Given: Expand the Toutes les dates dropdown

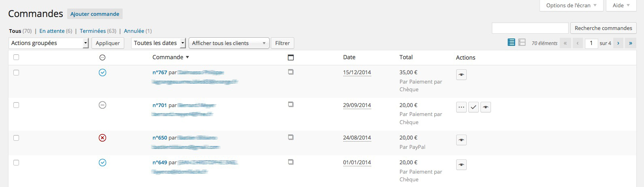Looking at the screenshot, I should click(158, 43).
